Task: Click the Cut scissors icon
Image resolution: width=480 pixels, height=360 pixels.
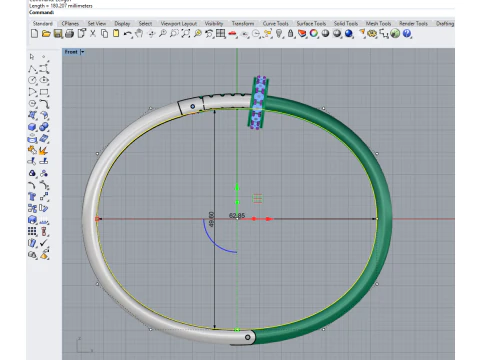Action: pos(93,33)
